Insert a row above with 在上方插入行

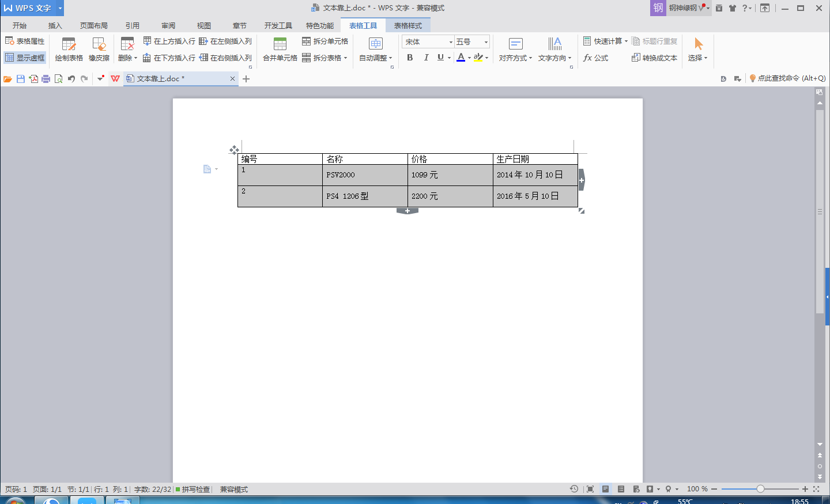(169, 41)
